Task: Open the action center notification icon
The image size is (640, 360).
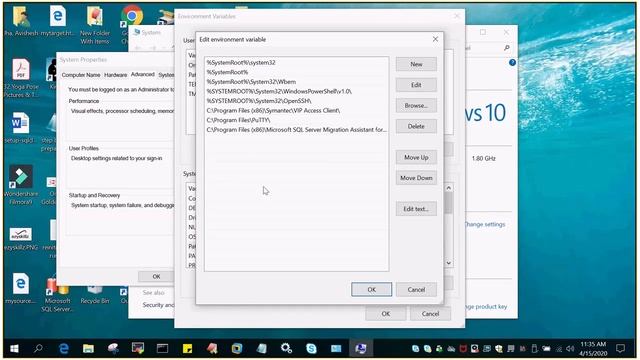Action: tap(620, 349)
